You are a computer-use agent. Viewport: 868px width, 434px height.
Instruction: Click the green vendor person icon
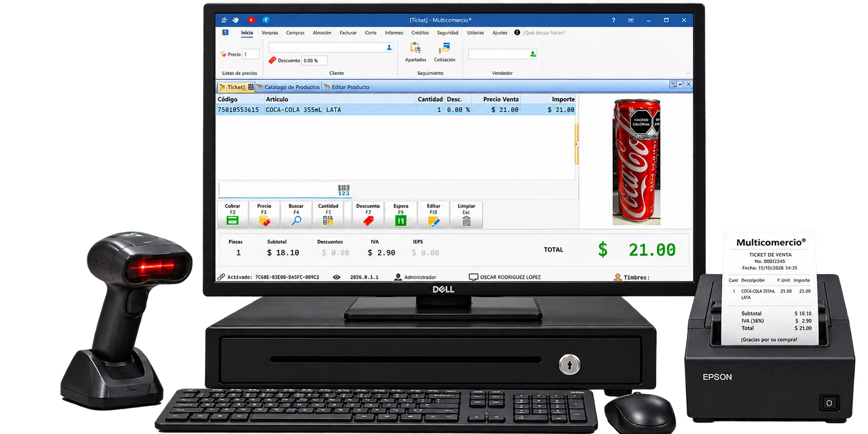coord(533,54)
